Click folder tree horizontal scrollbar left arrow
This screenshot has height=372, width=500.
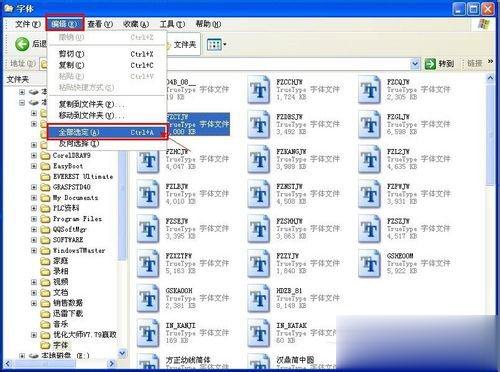(x=8, y=363)
